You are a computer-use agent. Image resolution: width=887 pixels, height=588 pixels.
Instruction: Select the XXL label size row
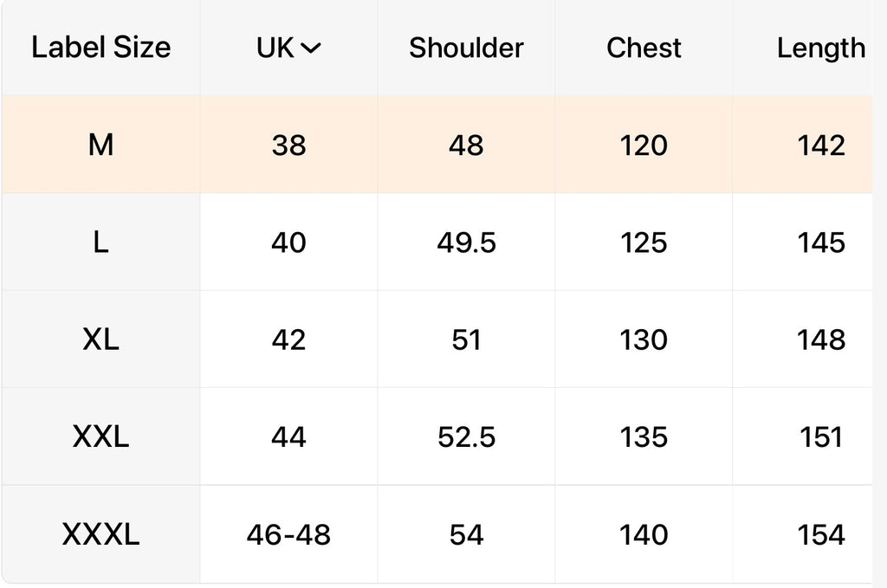(x=100, y=436)
